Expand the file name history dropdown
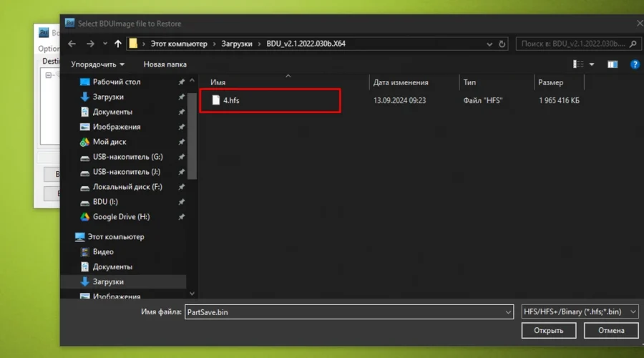Viewport: 644px width, 358px height. pyautogui.click(x=508, y=312)
